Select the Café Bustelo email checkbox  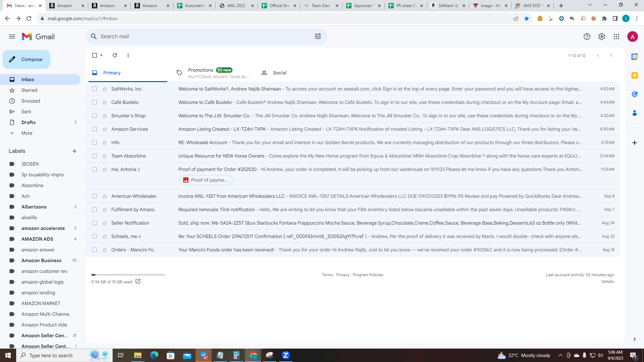tap(95, 102)
